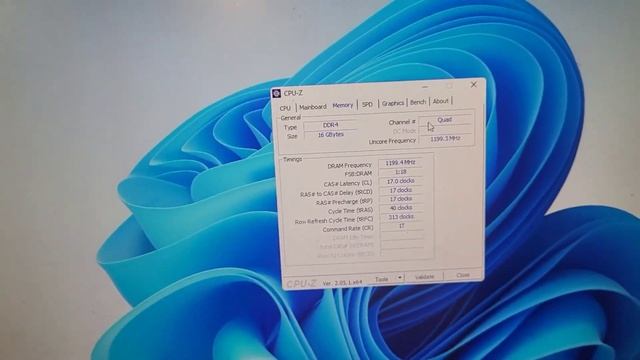Click the version text Ver. 2.05.1.x64

(x=342, y=282)
